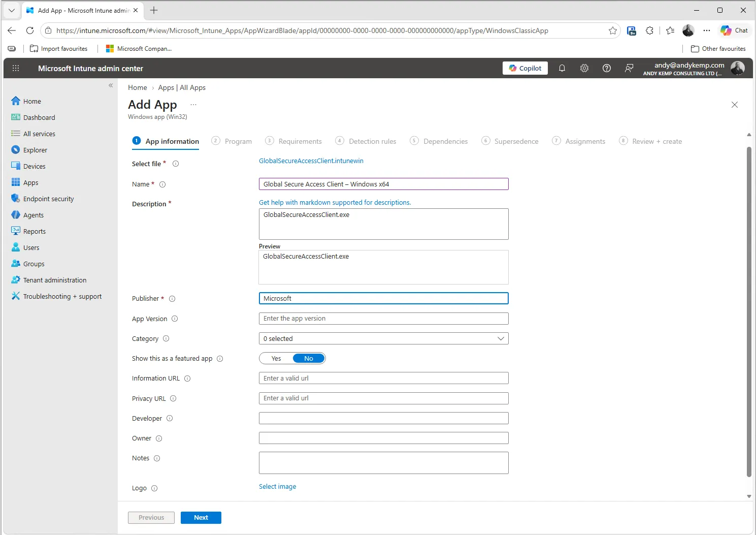Select the Supersedence step tab

pyautogui.click(x=510, y=141)
